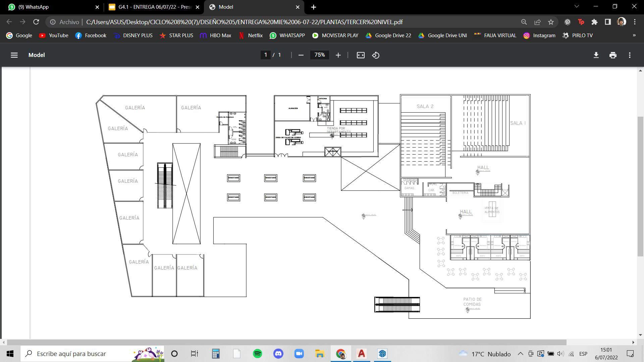Expand the hidden bookmarks overflow chevron

pyautogui.click(x=634, y=35)
